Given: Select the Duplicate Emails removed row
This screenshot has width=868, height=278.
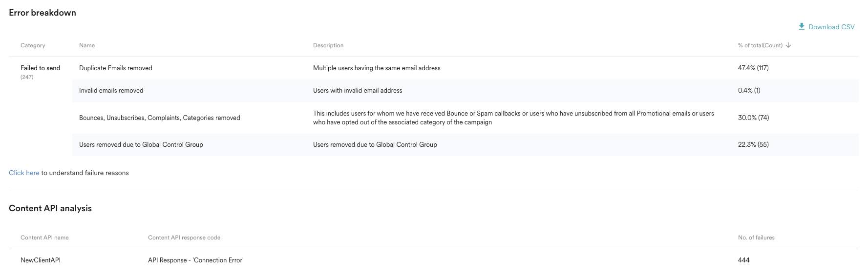Looking at the screenshot, I should [x=116, y=68].
